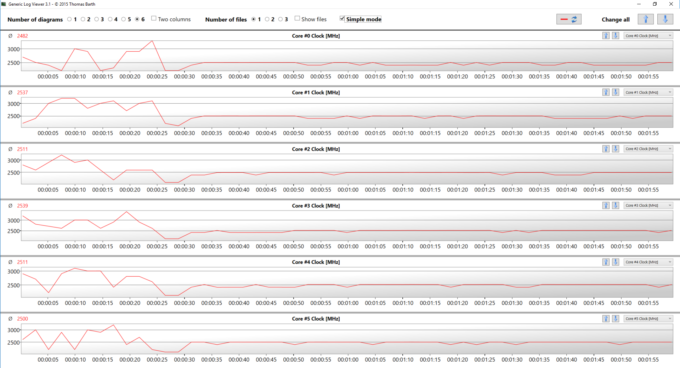680x368 pixels.
Task: Select 5 diagrams radio button
Action: coord(124,20)
